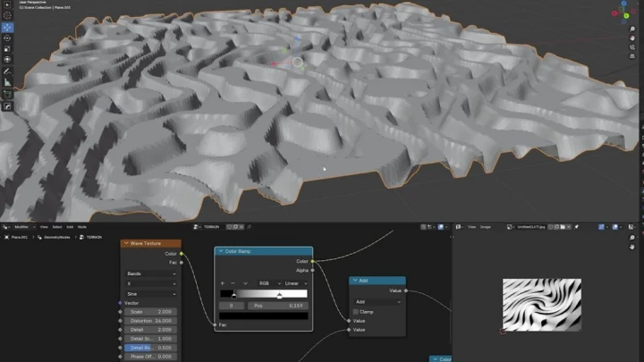Select the Annotate tool in viewport toolbar
This screenshot has width=644, height=362.
click(7, 72)
